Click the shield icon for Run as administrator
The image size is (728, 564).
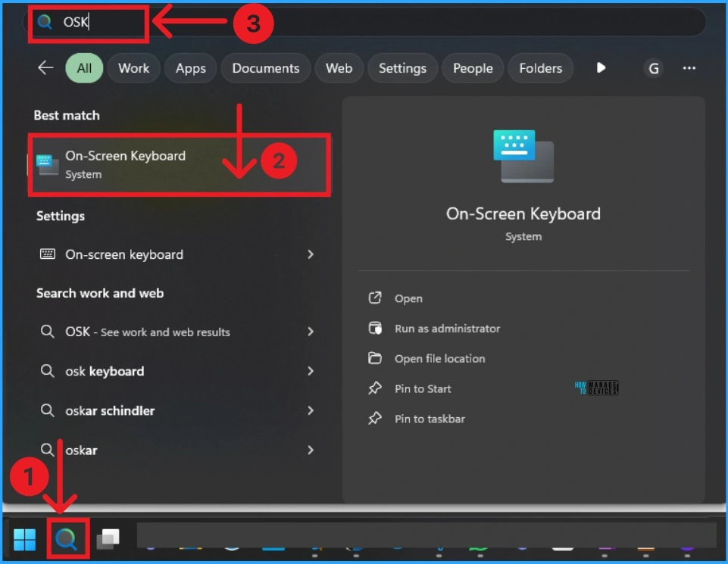pyautogui.click(x=375, y=328)
